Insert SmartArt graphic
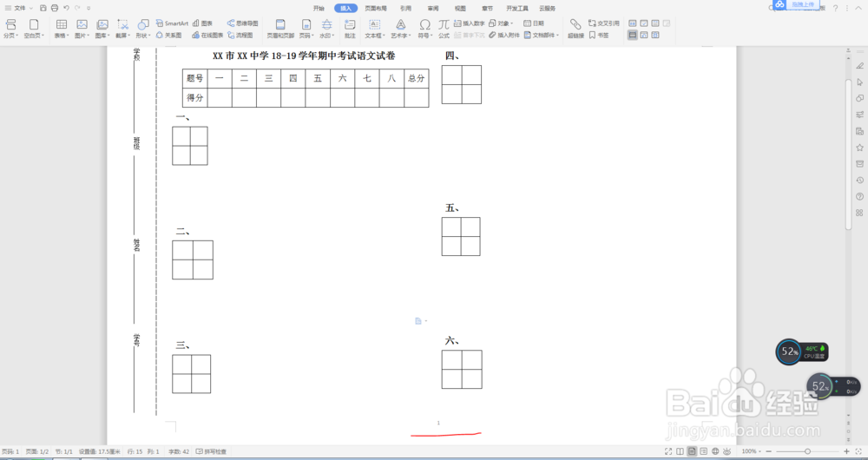The height and width of the screenshot is (460, 868). (x=172, y=23)
